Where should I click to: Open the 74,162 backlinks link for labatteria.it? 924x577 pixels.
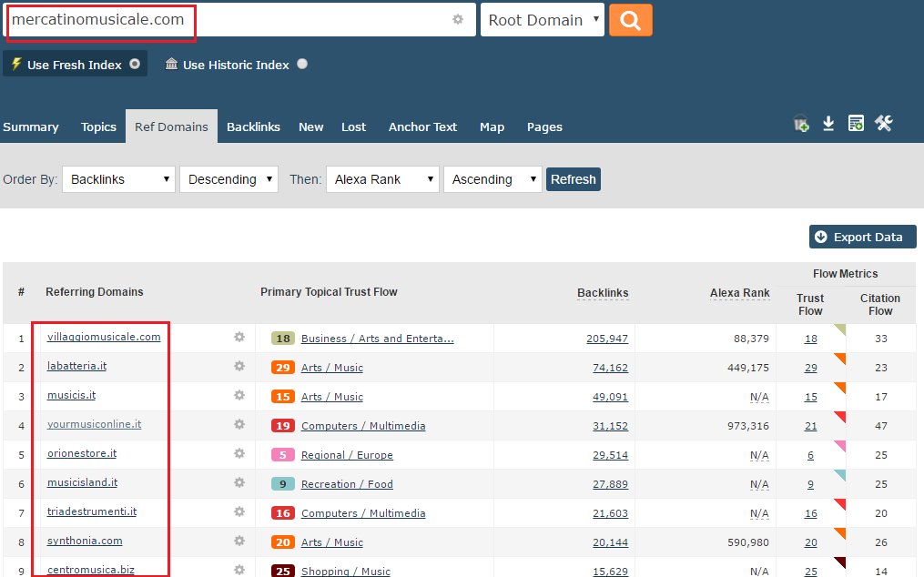click(x=610, y=368)
